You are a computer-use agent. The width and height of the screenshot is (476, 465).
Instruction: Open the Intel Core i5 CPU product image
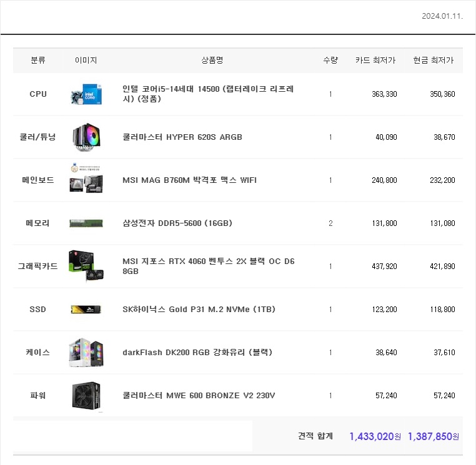tap(86, 94)
